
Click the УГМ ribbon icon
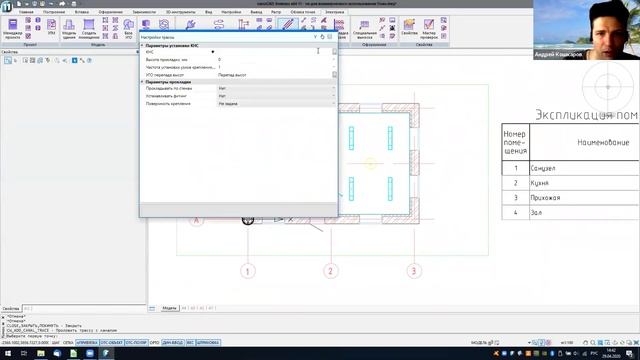51,27
